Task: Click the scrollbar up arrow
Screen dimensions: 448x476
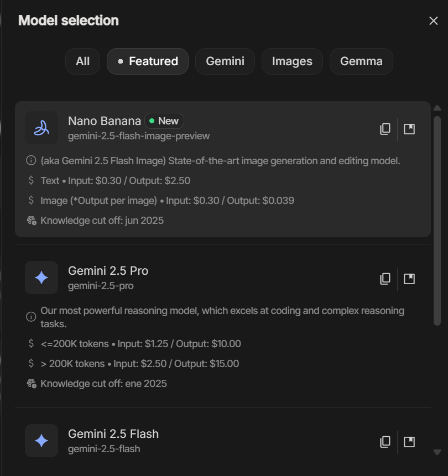Action: pyautogui.click(x=437, y=108)
